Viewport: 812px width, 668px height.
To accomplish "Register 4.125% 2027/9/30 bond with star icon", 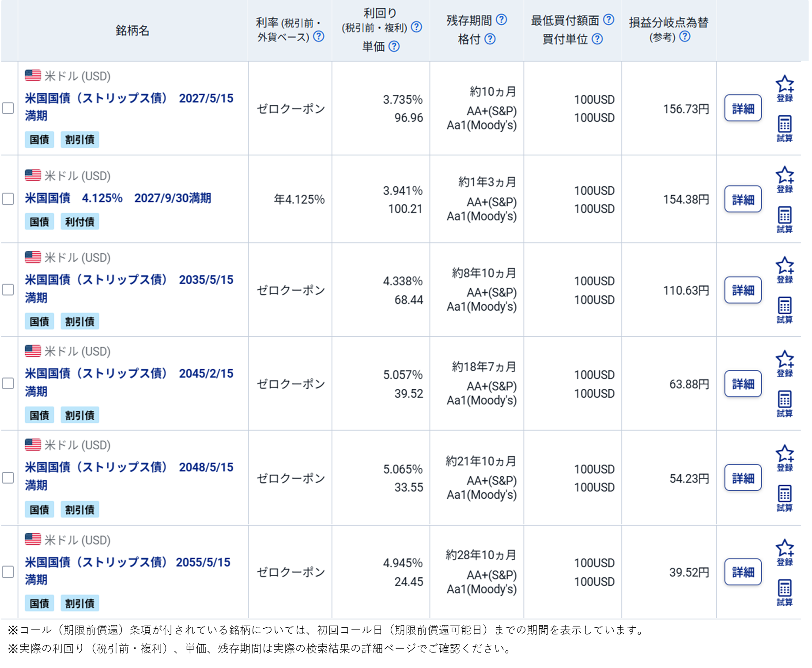I will click(785, 180).
